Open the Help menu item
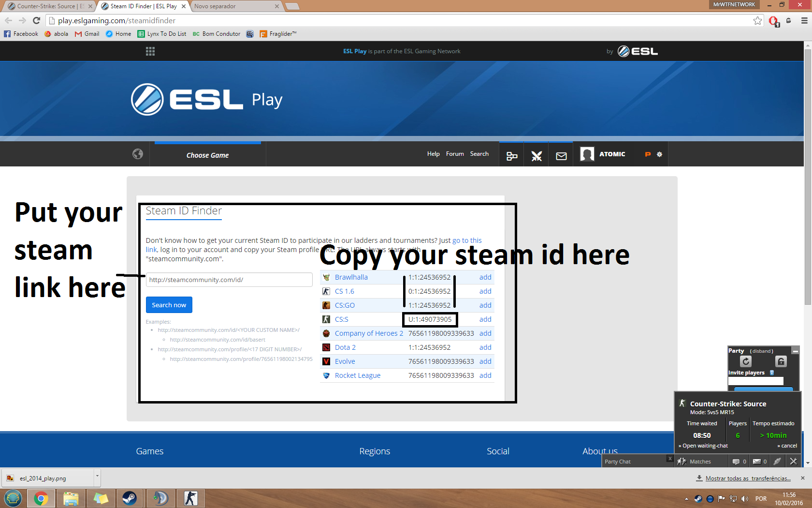Viewport: 812px width, 508px height. pyautogui.click(x=434, y=154)
